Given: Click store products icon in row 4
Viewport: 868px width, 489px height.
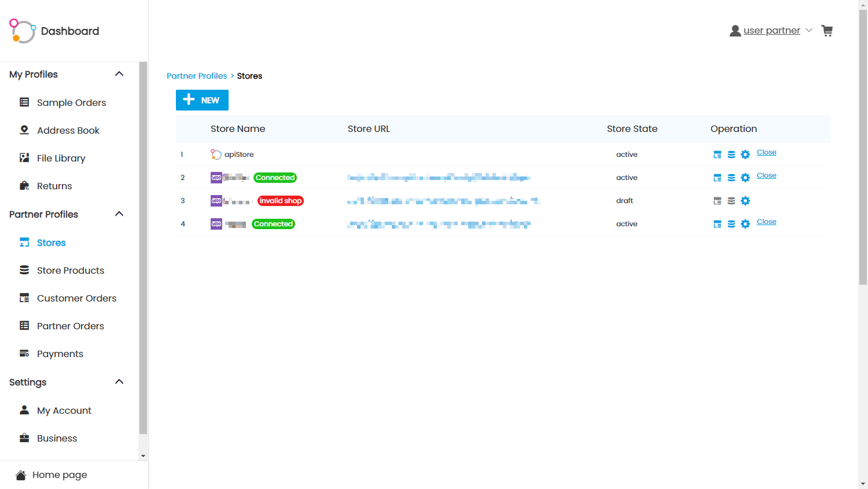Looking at the screenshot, I should click(731, 224).
